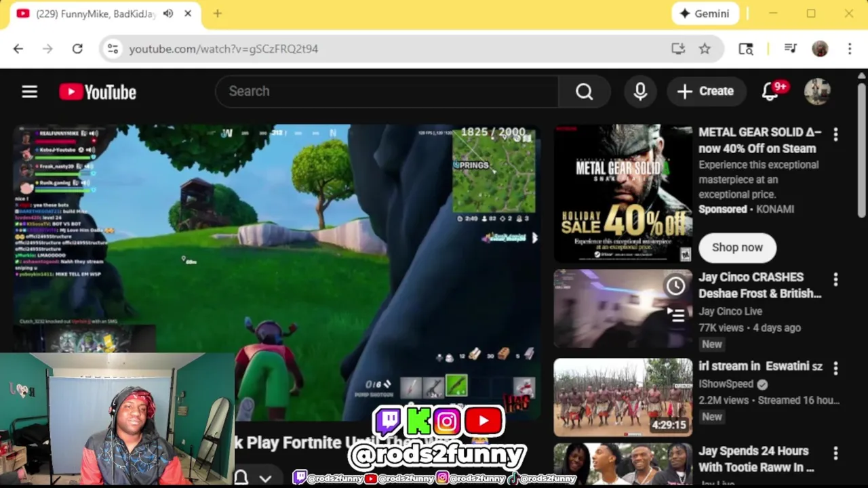868x488 pixels.
Task: Focus the YouTube search field
Action: point(387,91)
